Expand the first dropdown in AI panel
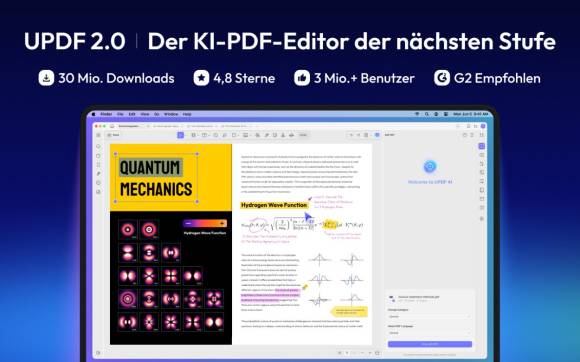 pos(429,317)
